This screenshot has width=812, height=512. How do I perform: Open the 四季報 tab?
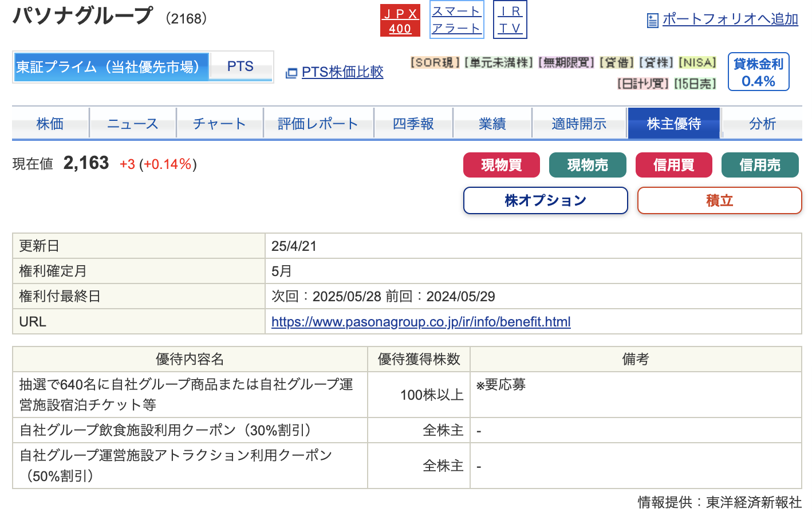[413, 123]
